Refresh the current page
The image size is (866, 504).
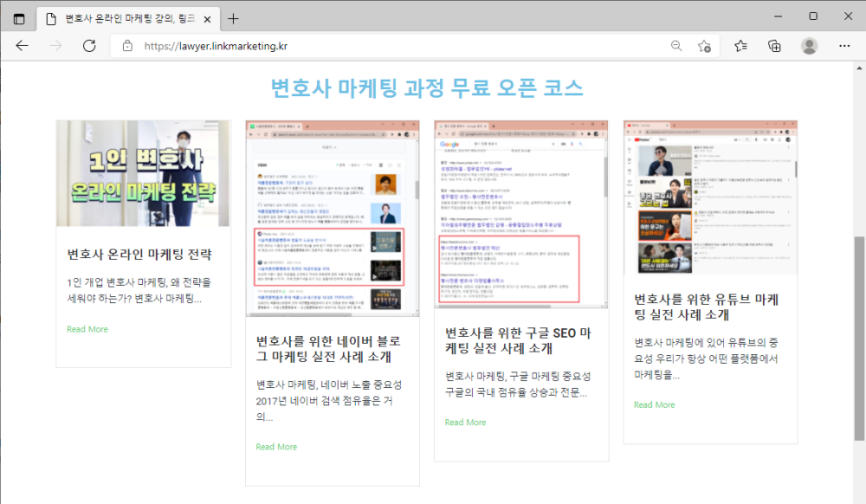[x=88, y=46]
